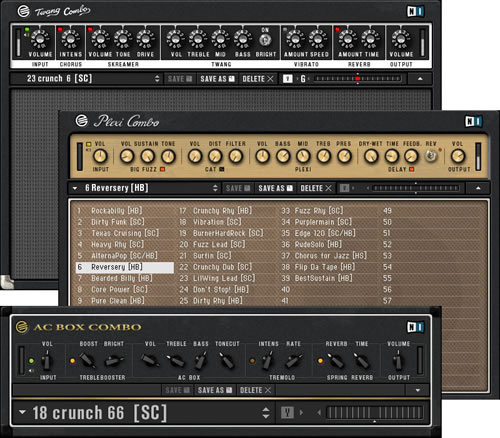Collapse the Plexi Combo preset list triangle
The image size is (500, 438).
75,188
